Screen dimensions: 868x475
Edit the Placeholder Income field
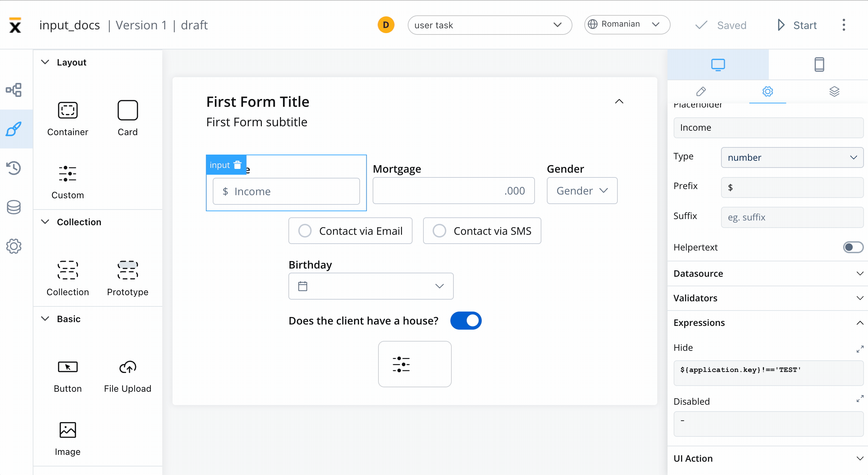tap(768, 128)
